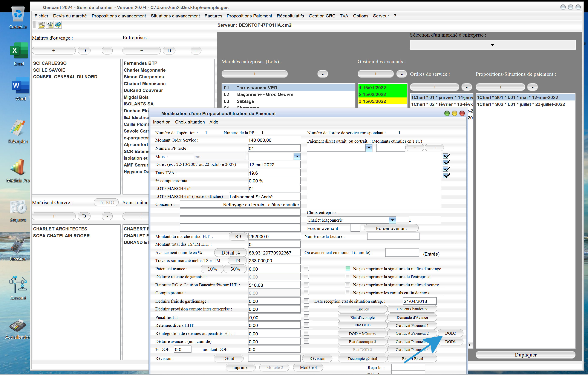
Task: Tick the checkbox beside Pénalités HT
Action: 306,317
